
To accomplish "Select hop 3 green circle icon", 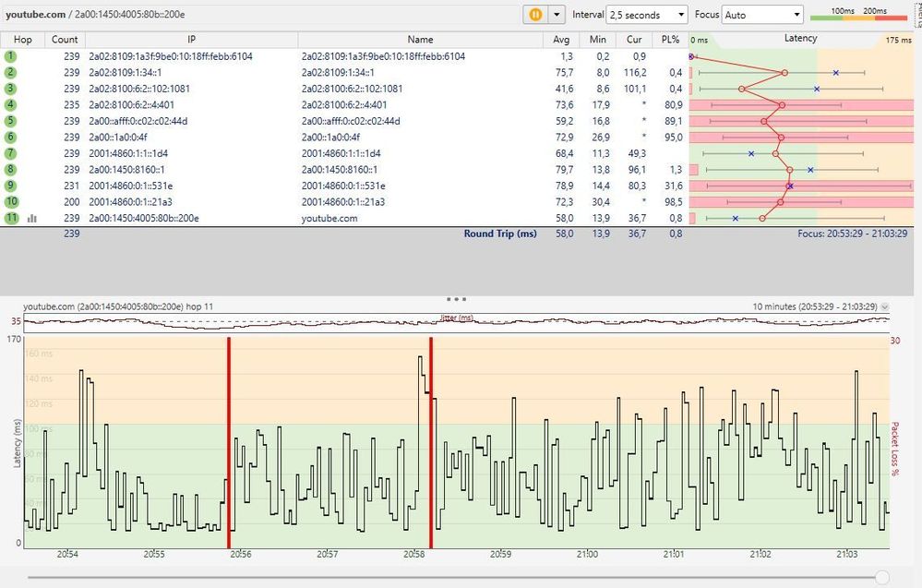I will click(x=10, y=89).
